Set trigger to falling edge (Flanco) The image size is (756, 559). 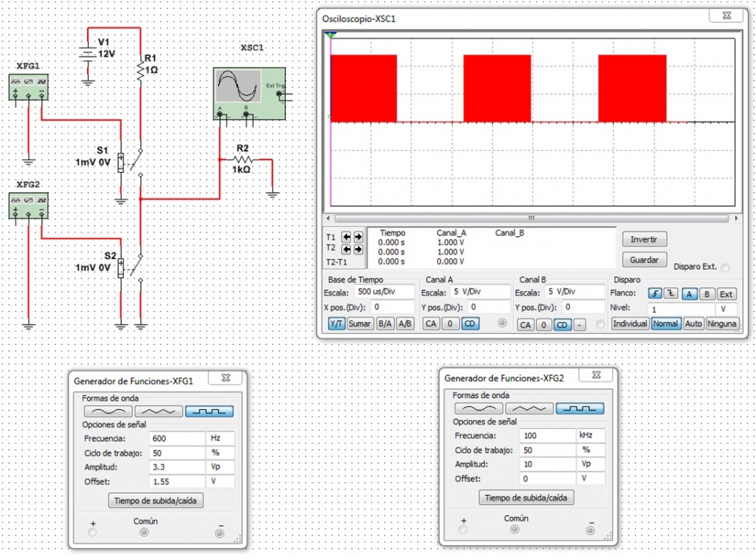(670, 294)
